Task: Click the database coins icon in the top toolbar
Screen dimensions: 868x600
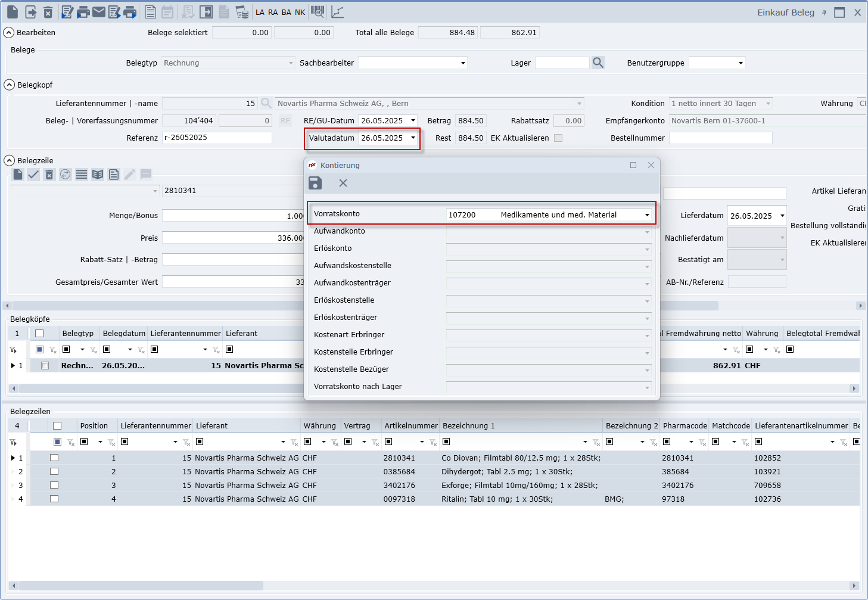Action: 242,12
